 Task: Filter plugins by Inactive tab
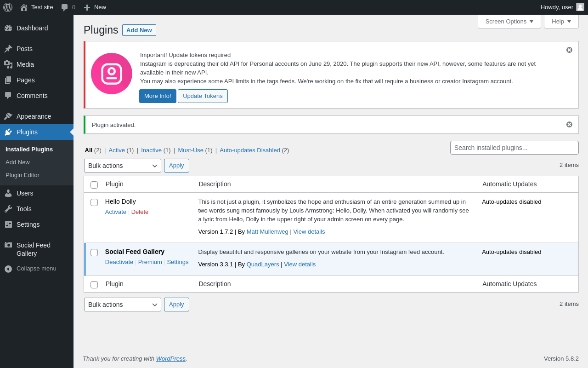point(151,150)
